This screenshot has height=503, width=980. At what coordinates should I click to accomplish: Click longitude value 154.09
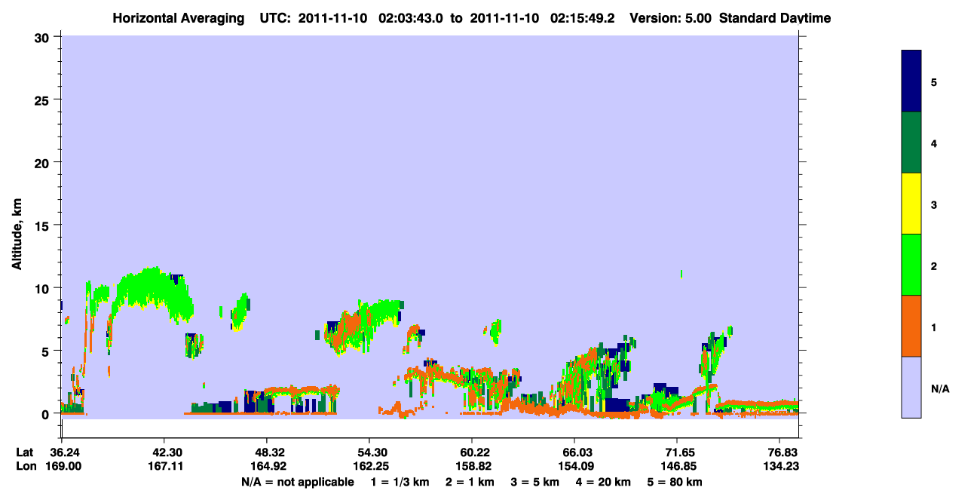(x=575, y=467)
